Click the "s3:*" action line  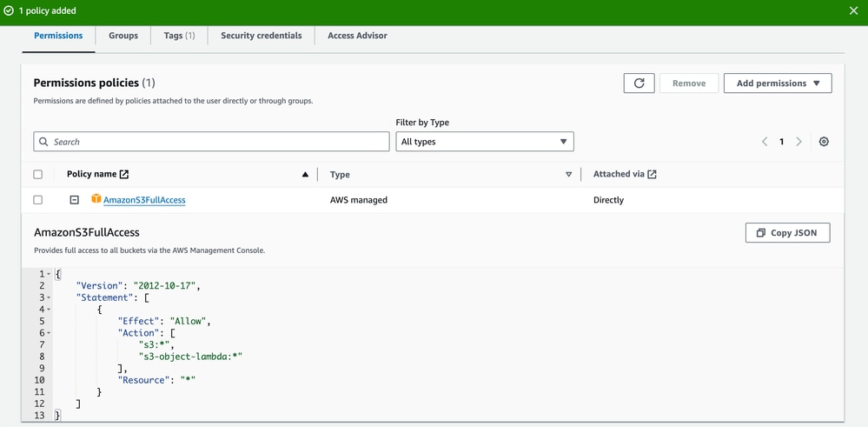(156, 345)
